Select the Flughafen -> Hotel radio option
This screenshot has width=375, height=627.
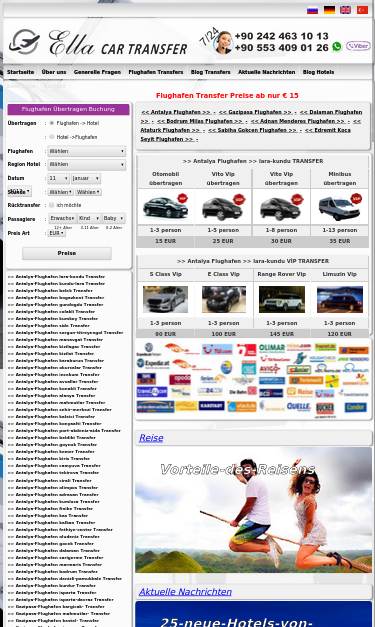pyautogui.click(x=52, y=123)
